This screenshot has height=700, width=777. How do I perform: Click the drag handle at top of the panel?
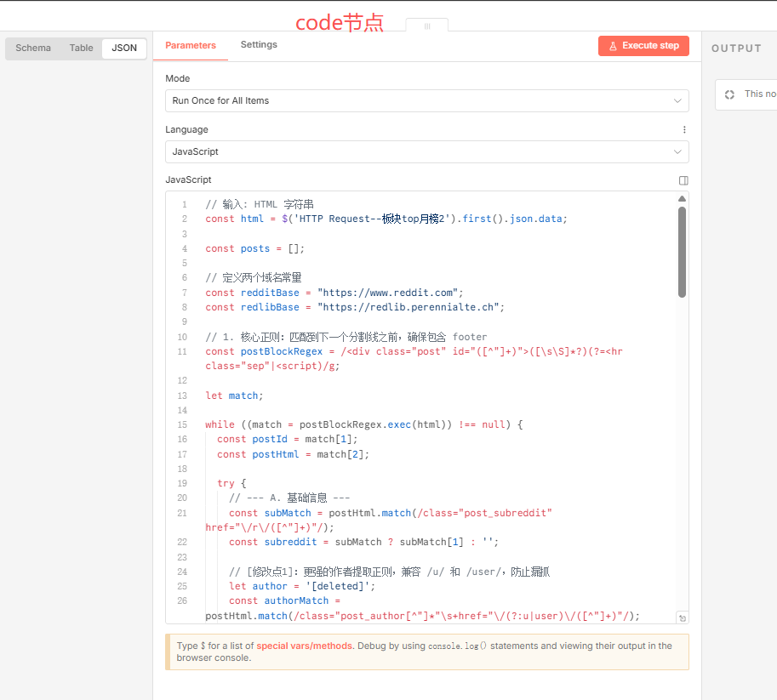tap(427, 26)
